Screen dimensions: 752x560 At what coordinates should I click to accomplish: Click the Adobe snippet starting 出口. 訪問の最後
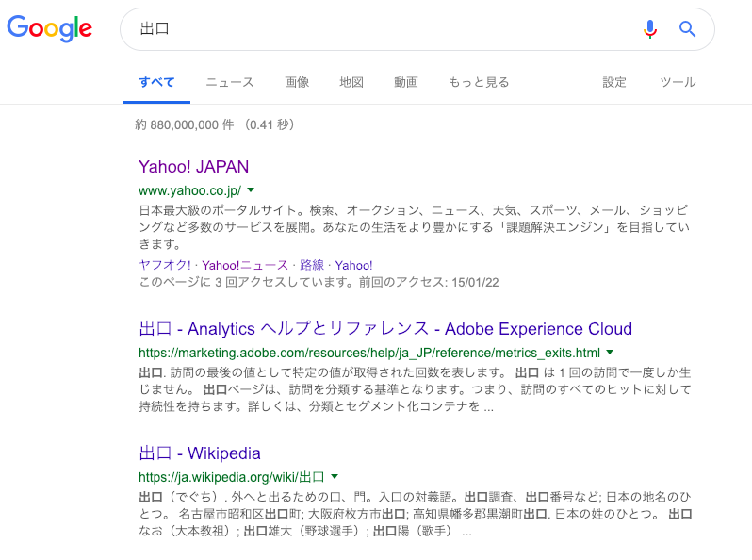click(x=415, y=389)
